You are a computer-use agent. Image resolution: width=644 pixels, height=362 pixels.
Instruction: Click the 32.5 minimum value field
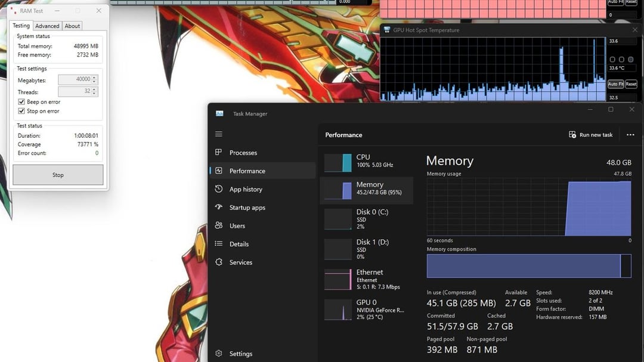pos(622,97)
